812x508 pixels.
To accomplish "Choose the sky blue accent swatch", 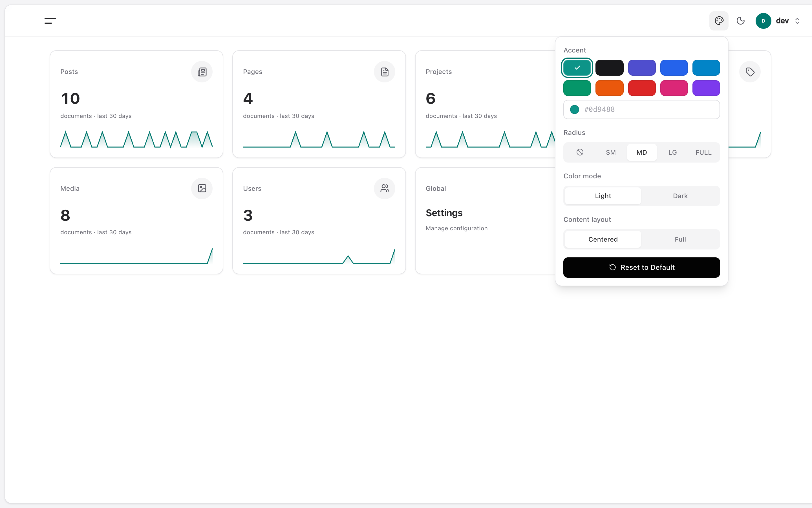I will coord(706,68).
